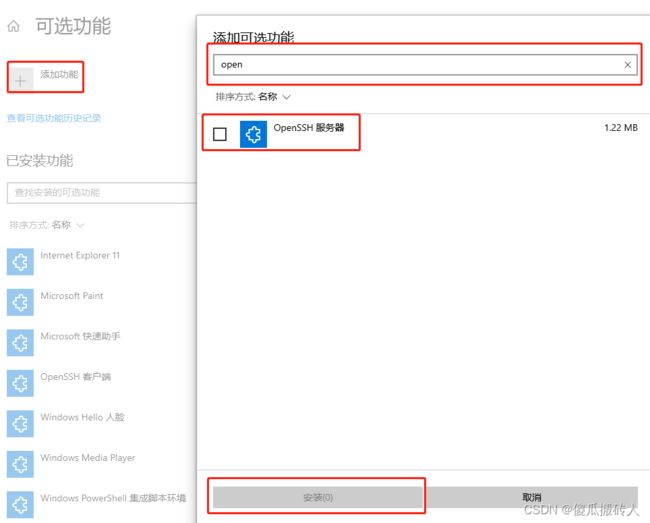Click the OpenSSH 客户端 feature icon
This screenshot has height=523, width=650.
coord(20,383)
